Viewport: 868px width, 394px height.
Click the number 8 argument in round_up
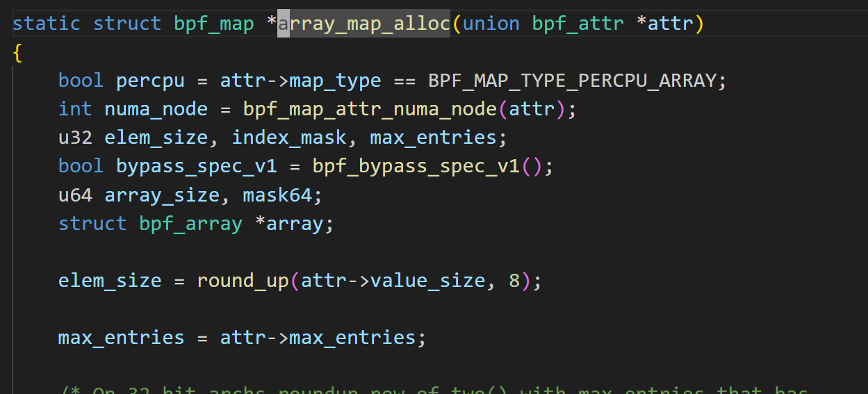click(514, 281)
